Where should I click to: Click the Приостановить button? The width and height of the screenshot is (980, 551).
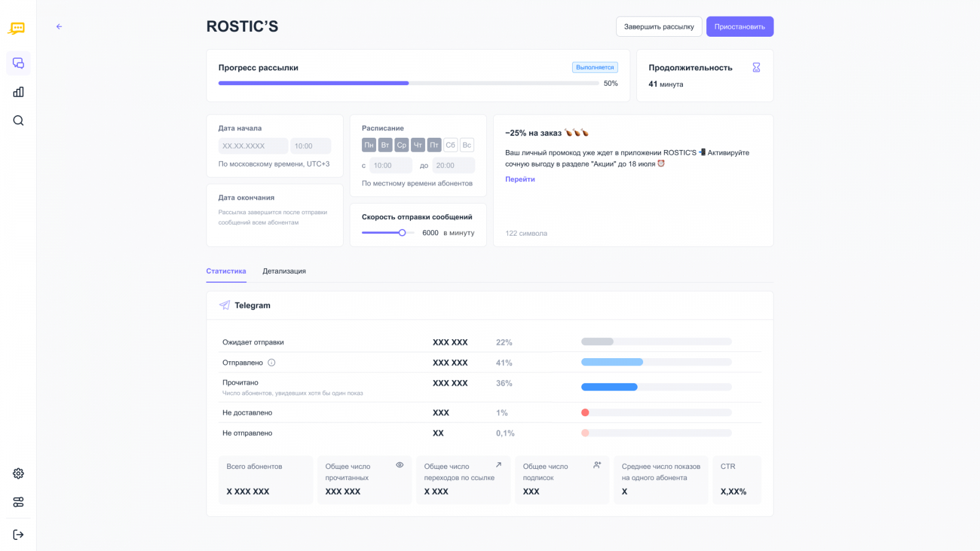pyautogui.click(x=740, y=26)
